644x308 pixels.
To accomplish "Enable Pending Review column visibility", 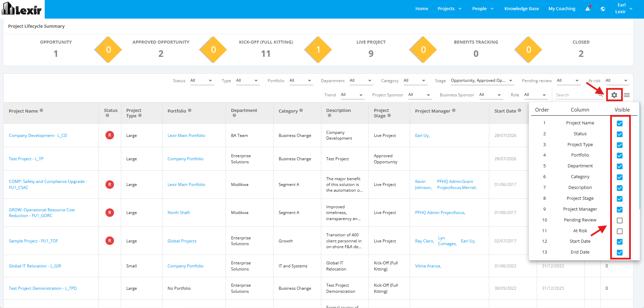I will tap(620, 220).
